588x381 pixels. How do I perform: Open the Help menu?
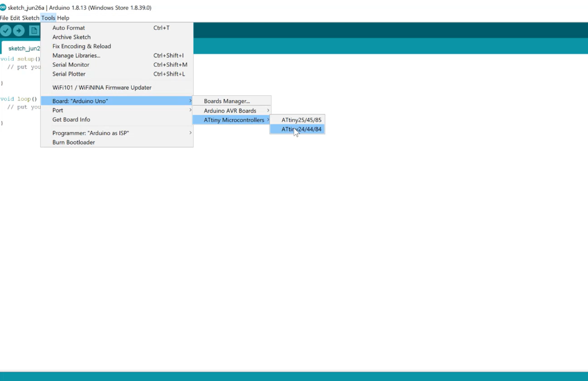click(x=63, y=18)
